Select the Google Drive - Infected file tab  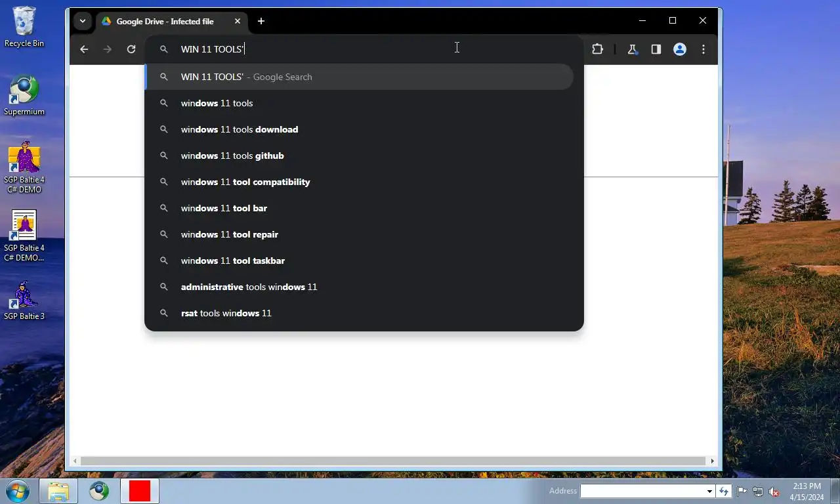coord(172,21)
